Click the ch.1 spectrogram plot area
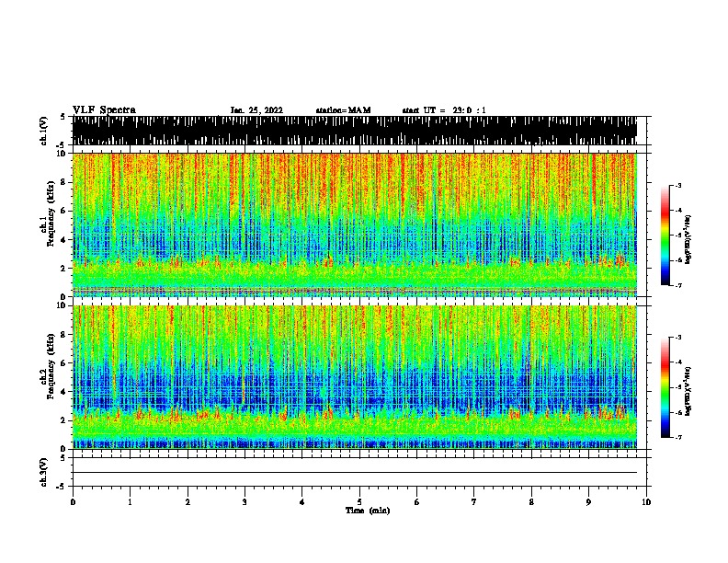728x563 pixels. [355, 224]
